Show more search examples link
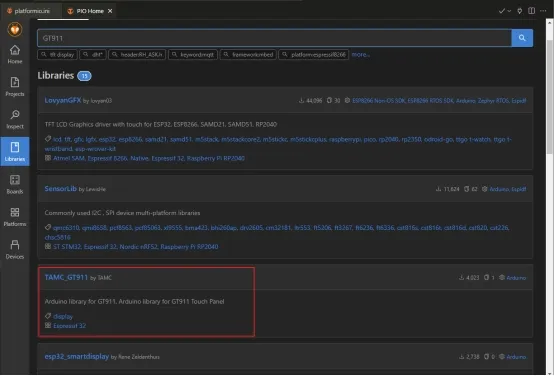Screen dimensions: 554x376 click(360, 55)
